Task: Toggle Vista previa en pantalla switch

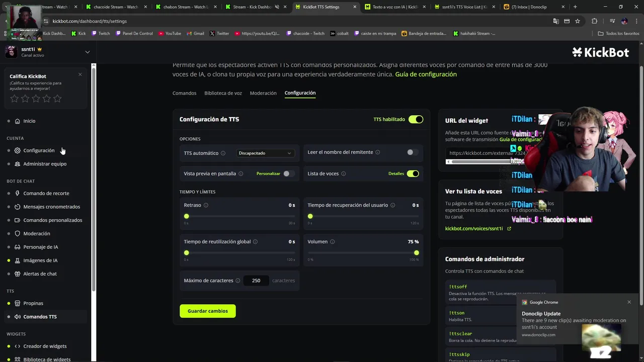Action: (288, 173)
